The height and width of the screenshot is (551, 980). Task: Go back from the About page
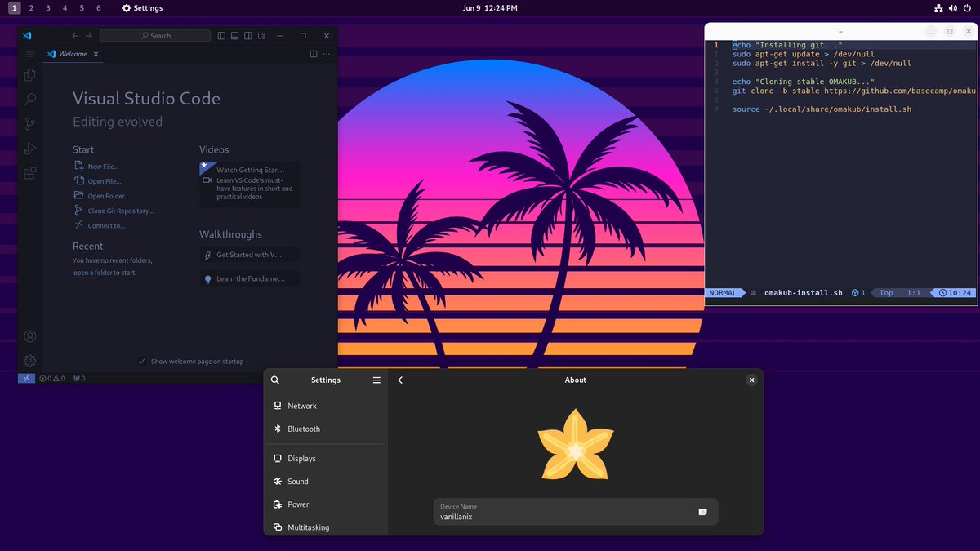click(400, 380)
